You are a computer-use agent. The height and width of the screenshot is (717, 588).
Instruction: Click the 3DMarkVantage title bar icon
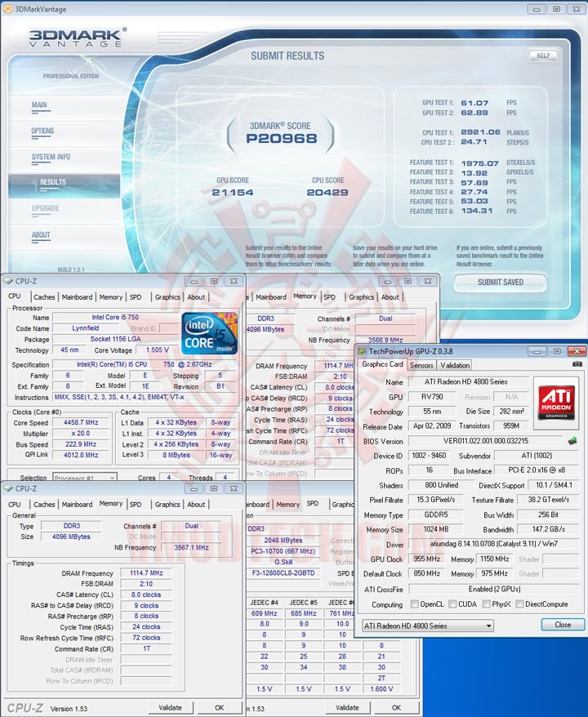pyautogui.click(x=8, y=9)
